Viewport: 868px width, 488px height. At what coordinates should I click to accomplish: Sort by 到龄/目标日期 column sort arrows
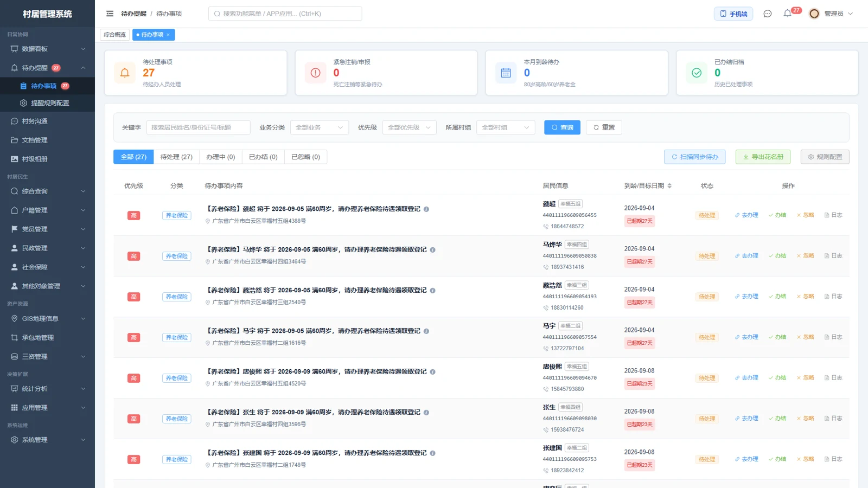click(669, 185)
